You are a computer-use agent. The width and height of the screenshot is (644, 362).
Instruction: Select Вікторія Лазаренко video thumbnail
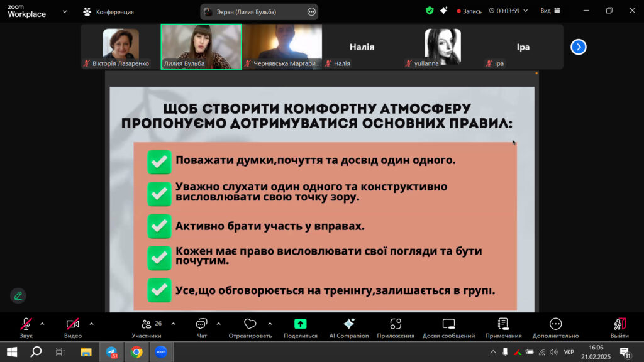tap(120, 47)
